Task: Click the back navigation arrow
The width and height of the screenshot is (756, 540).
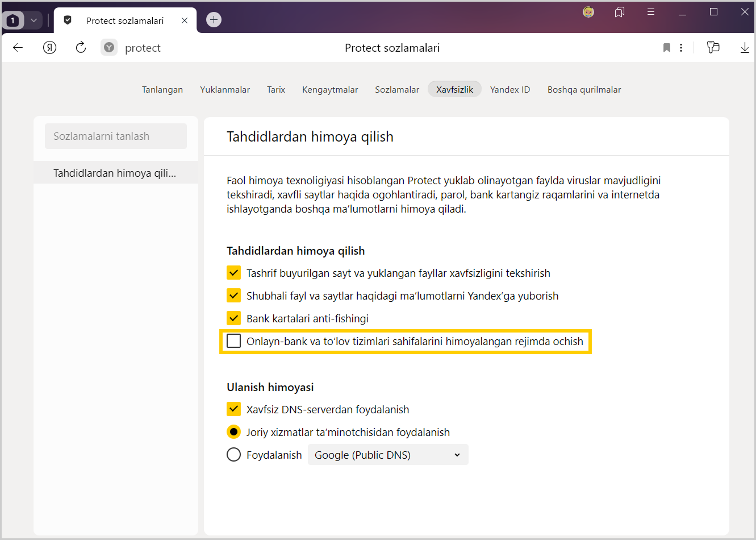Action: pyautogui.click(x=18, y=48)
